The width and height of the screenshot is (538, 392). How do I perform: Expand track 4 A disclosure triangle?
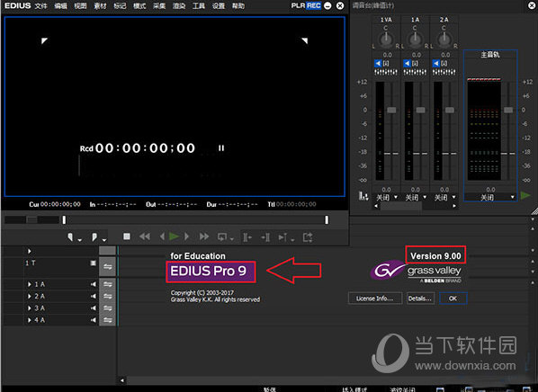(x=30, y=320)
